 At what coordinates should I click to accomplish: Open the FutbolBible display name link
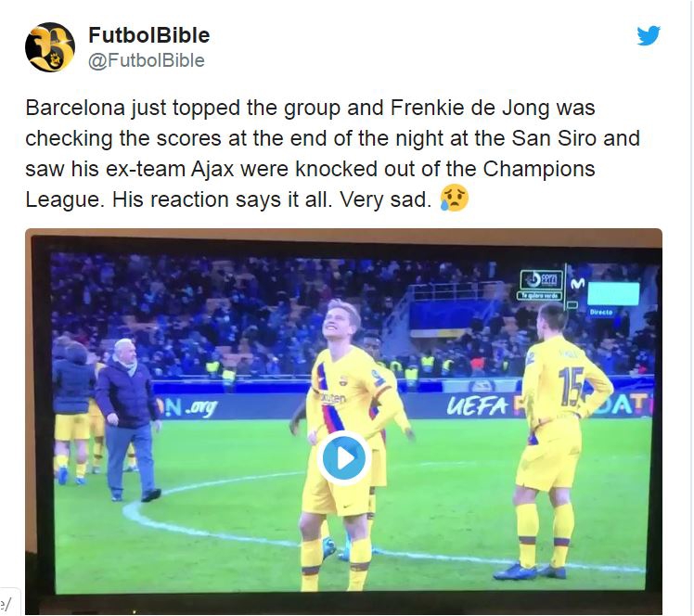pyautogui.click(x=149, y=35)
